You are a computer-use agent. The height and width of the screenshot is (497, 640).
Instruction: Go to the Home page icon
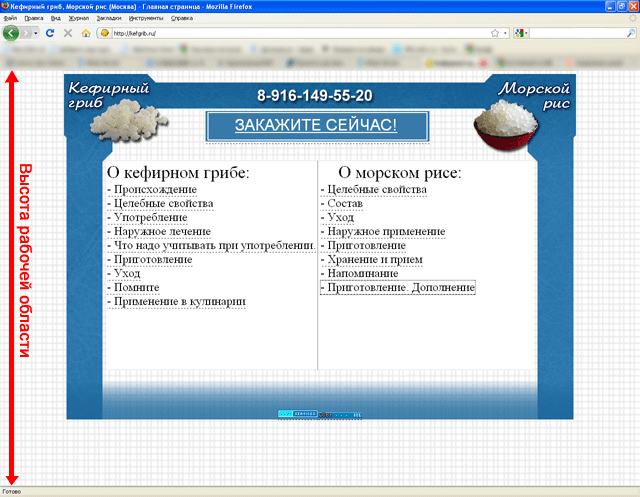85,33
